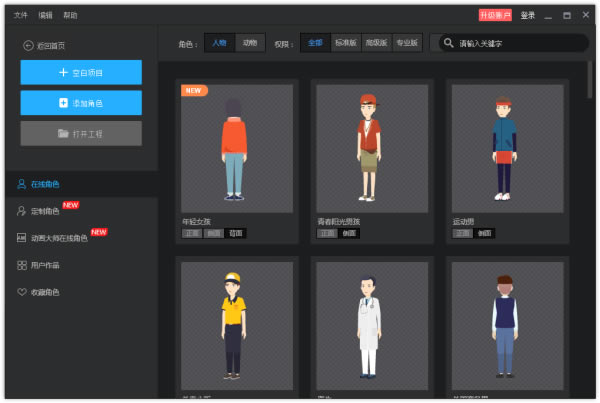The height and width of the screenshot is (403, 600).
Task: Click the 空白项目 blank project button
Action: coord(81,72)
